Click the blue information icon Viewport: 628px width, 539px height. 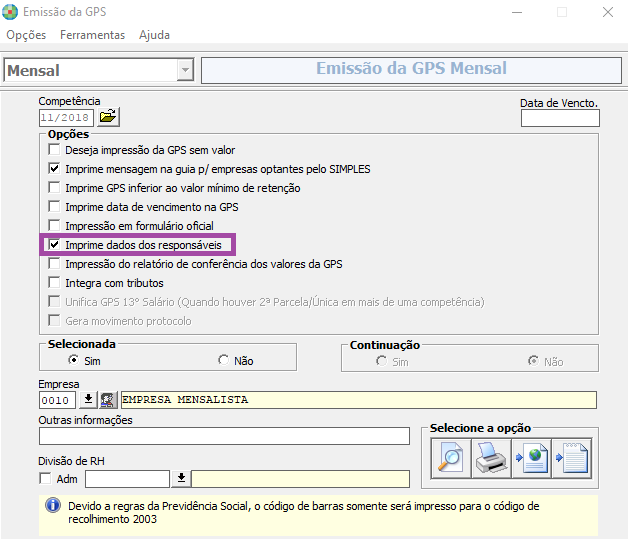click(53, 505)
